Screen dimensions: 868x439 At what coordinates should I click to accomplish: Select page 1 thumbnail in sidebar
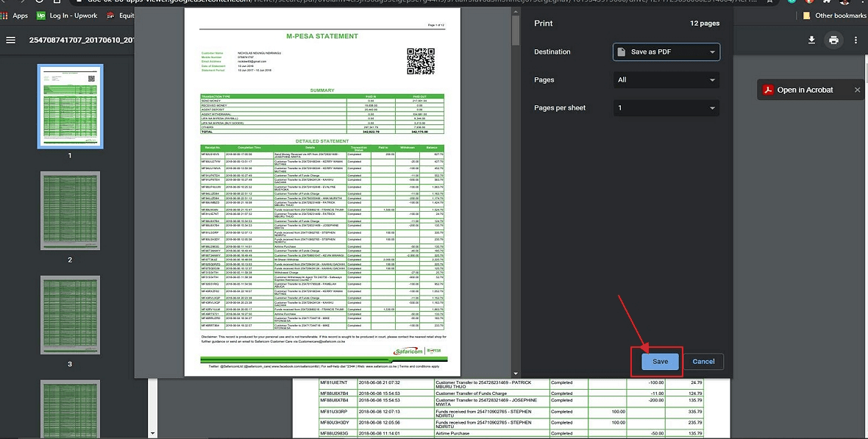click(x=71, y=107)
